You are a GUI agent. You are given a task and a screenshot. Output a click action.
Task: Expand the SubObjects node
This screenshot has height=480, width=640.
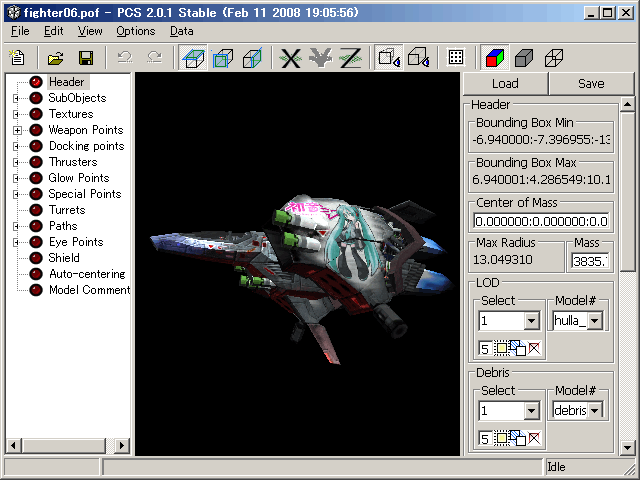[x=17, y=98]
